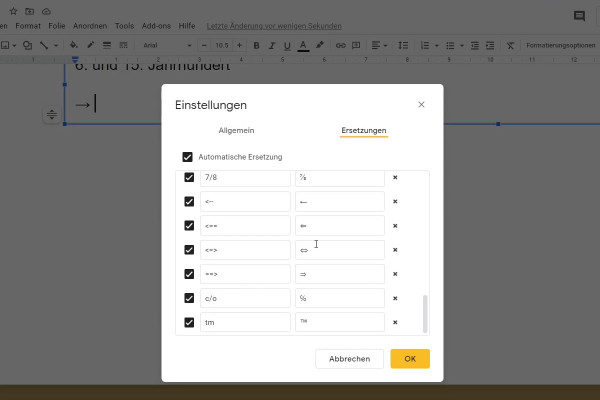
Task: Remove the c/o replacement entry
Action: click(395, 298)
